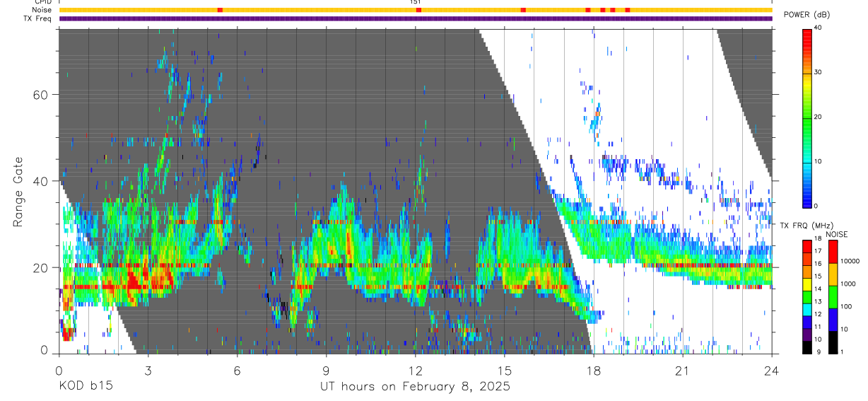Select the 'Noise' strip label at top left
This screenshot has width=868, height=401.
[x=42, y=10]
